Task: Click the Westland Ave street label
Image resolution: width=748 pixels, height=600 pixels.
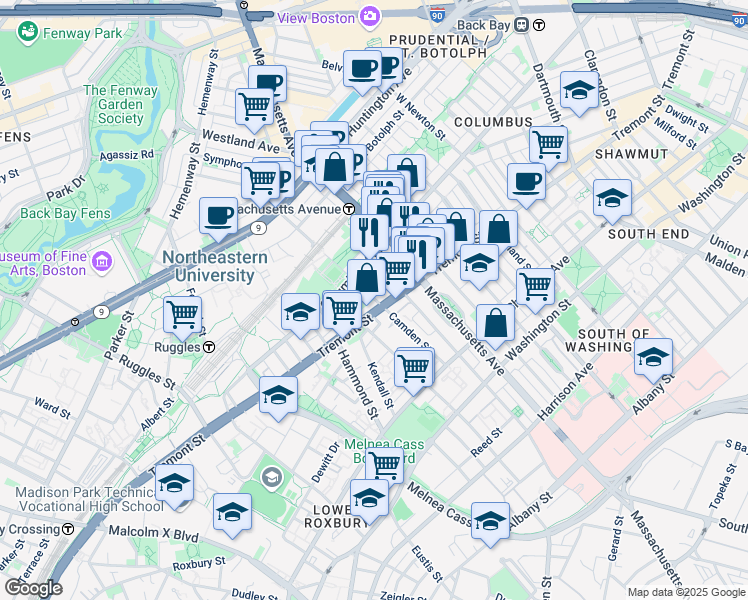Action: coord(241,141)
